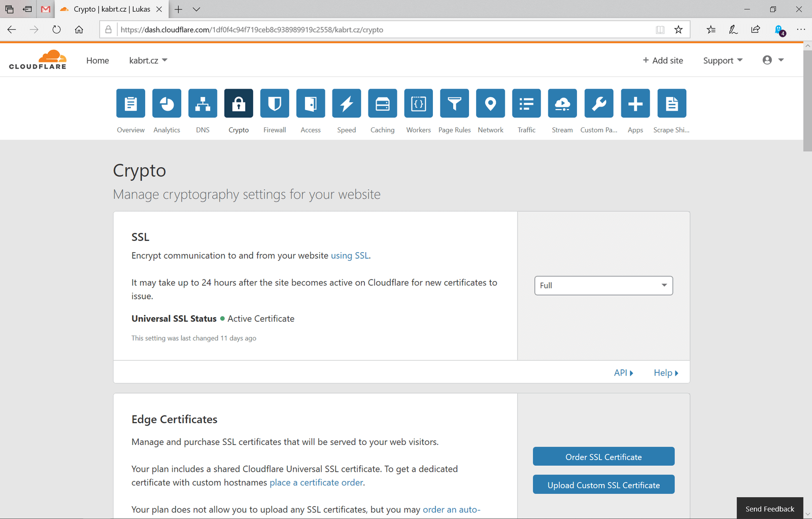This screenshot has height=519, width=812.
Task: Go back using browser back arrow
Action: (x=12, y=29)
